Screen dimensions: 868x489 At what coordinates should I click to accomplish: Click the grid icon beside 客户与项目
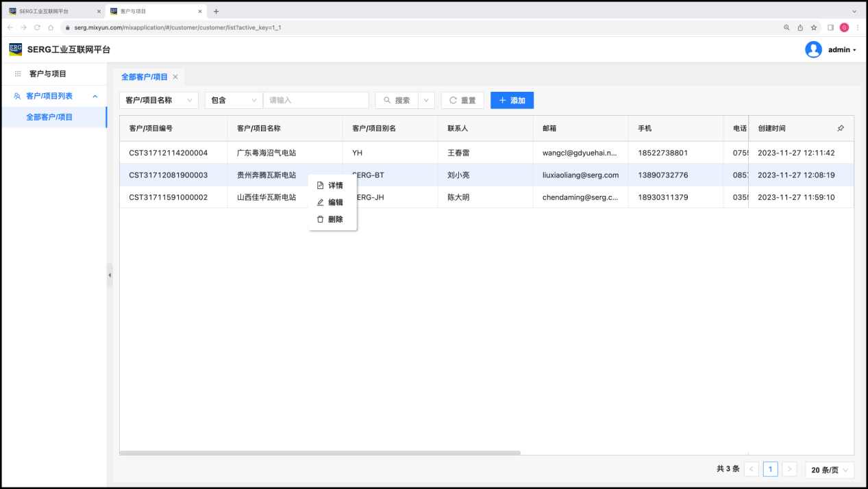[18, 74]
